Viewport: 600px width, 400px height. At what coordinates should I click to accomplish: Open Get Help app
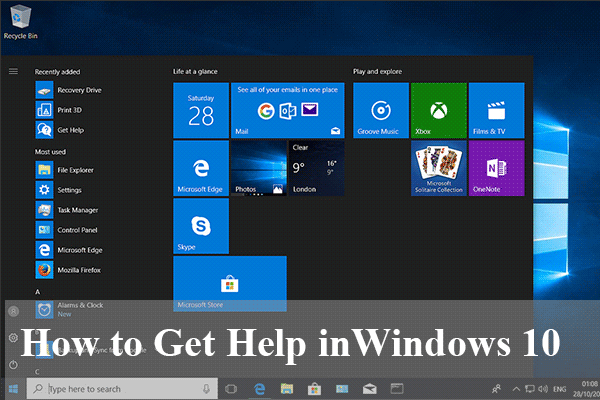[x=69, y=130]
